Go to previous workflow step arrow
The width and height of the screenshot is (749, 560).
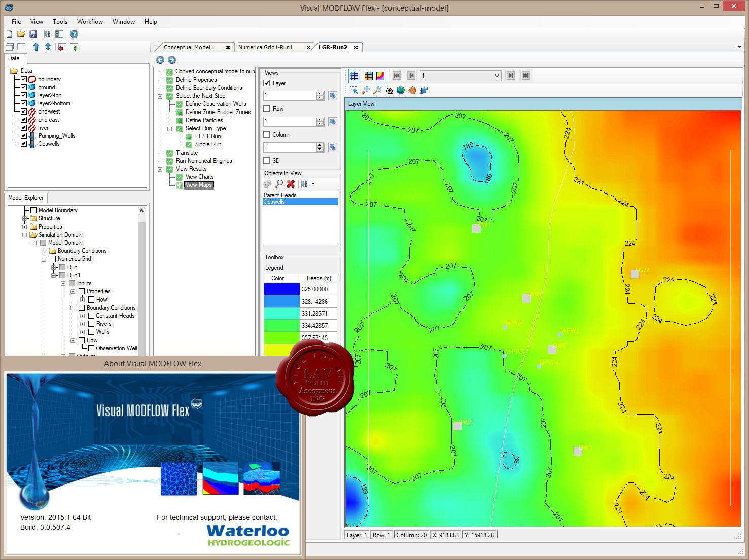pyautogui.click(x=160, y=60)
